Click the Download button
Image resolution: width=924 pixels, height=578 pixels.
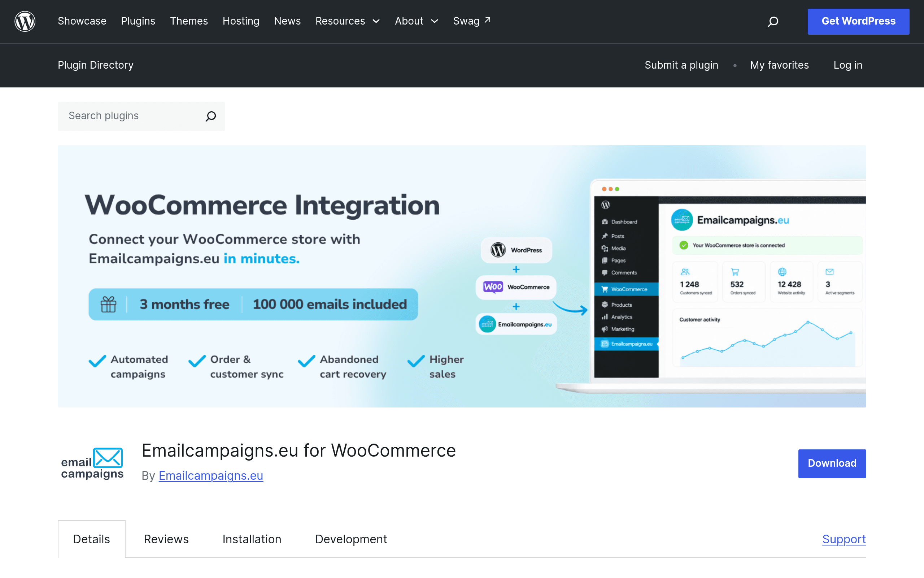(x=832, y=463)
